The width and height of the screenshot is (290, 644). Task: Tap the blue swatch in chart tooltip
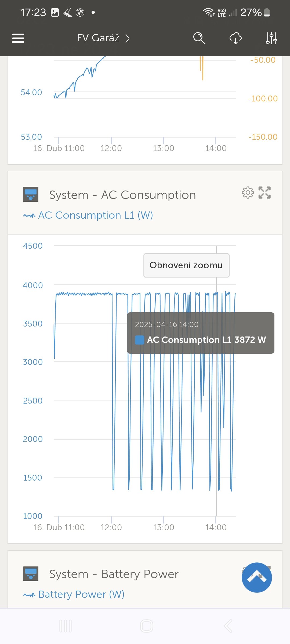139,340
